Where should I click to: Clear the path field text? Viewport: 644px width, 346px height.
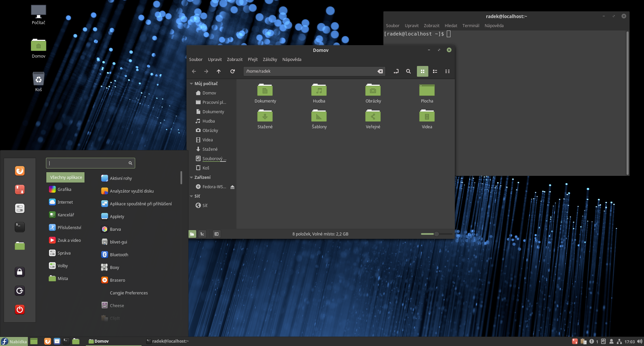380,71
